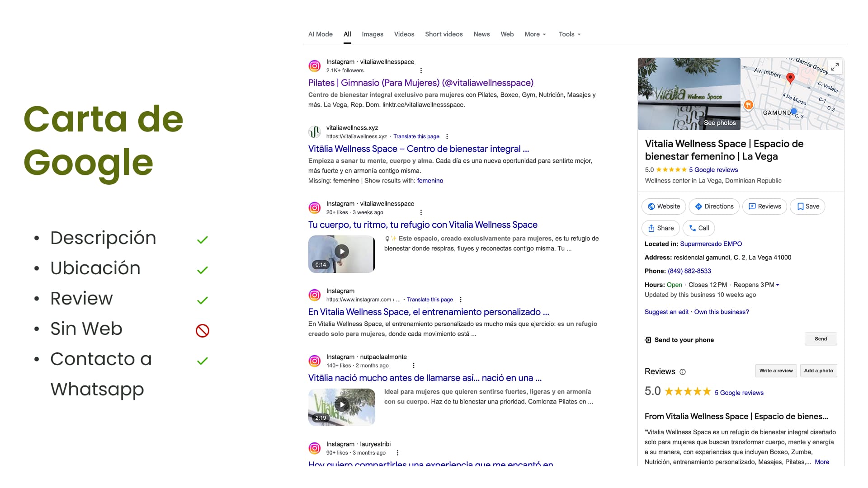The image size is (868, 488).
Task: Open options menu for lauryestribi result
Action: [397, 453]
